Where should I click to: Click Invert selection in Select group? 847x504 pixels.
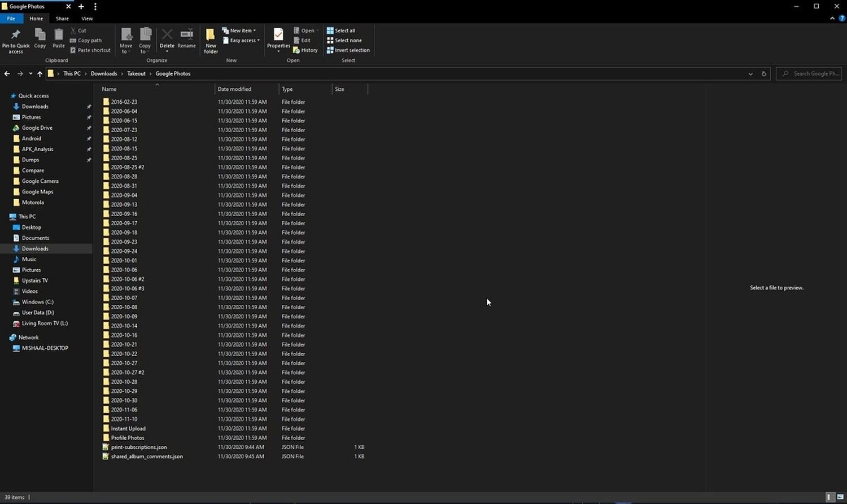[348, 50]
